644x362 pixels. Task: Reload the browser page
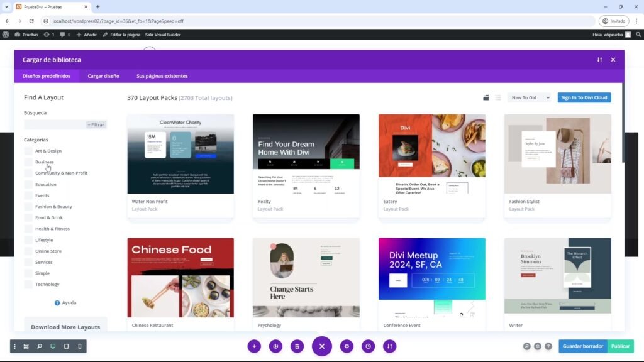pyautogui.click(x=31, y=21)
